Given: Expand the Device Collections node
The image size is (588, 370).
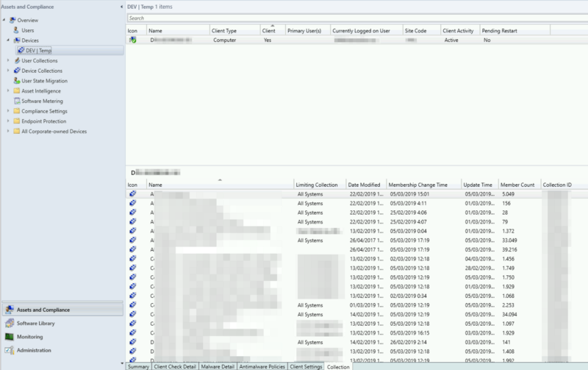Looking at the screenshot, I should [x=8, y=70].
